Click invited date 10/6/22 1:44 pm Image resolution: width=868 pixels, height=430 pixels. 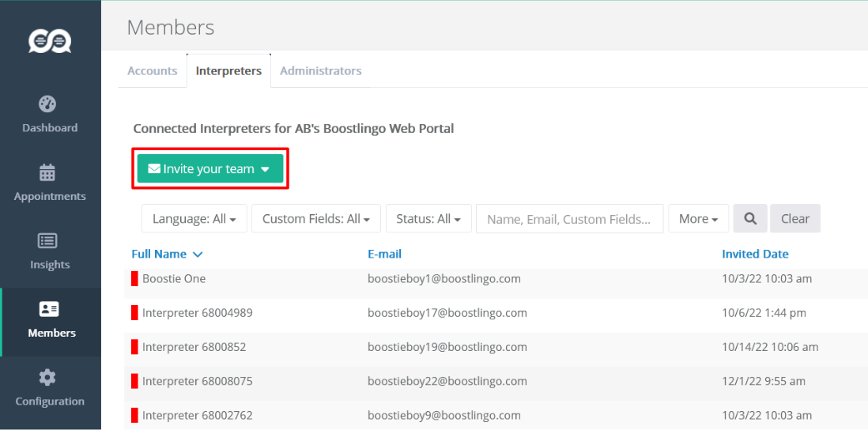pyautogui.click(x=764, y=313)
